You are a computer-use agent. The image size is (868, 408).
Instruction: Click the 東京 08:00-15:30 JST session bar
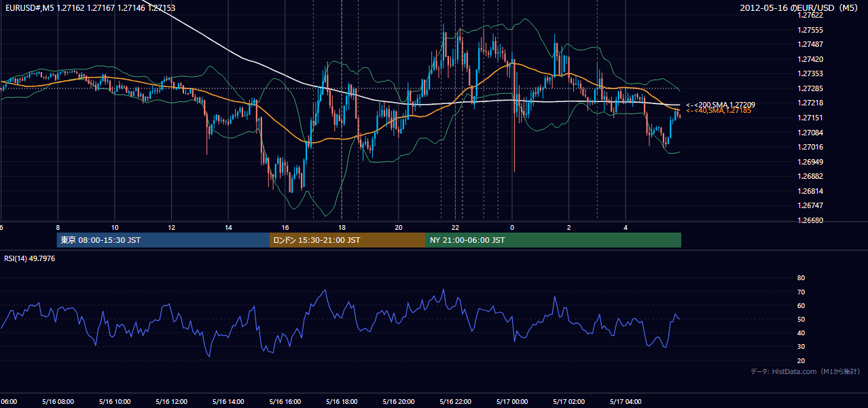[163, 240]
